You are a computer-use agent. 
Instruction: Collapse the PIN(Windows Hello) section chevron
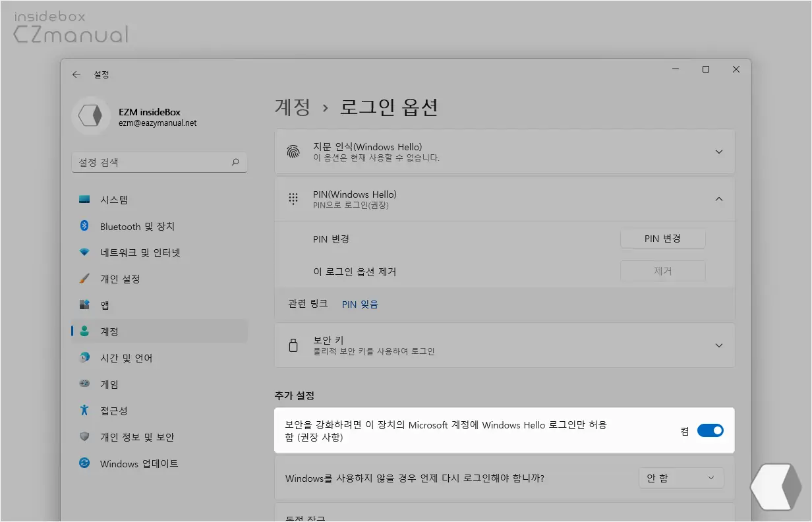point(719,199)
